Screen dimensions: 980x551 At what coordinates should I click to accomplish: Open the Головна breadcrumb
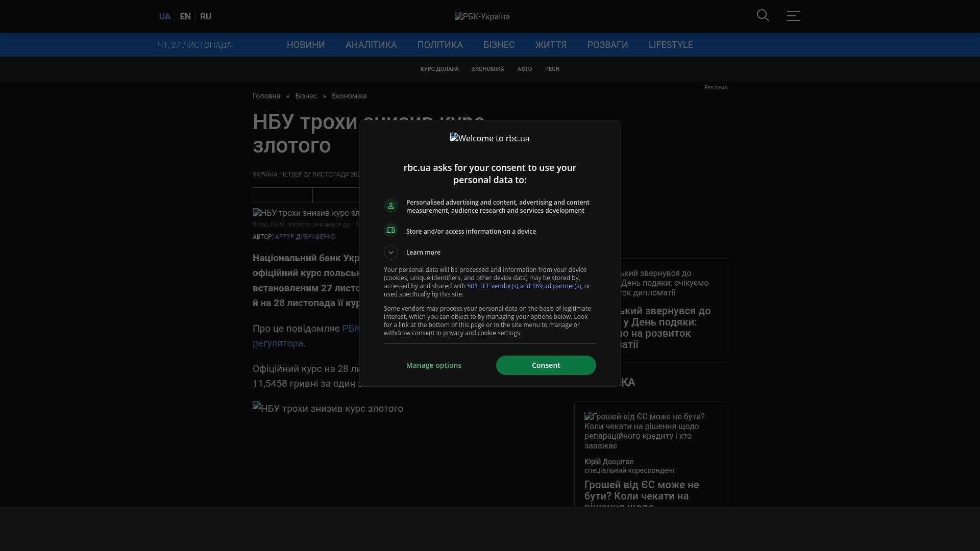coord(266,96)
